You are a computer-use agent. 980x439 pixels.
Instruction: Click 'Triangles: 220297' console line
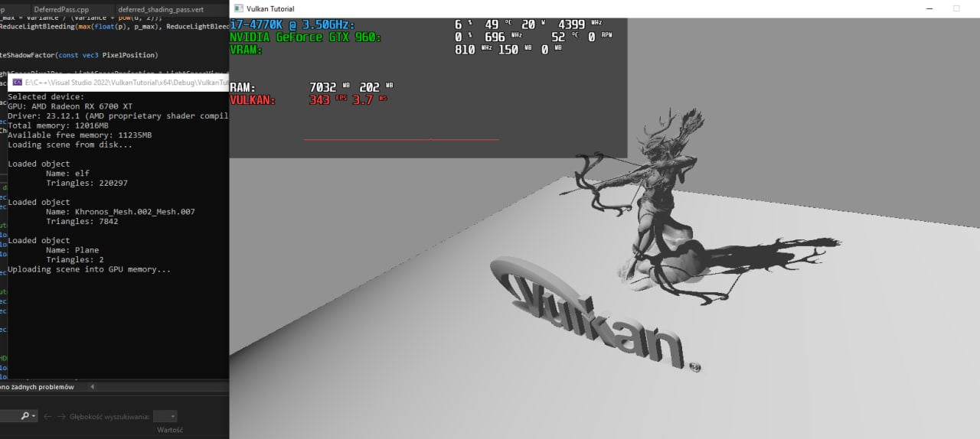click(87, 183)
